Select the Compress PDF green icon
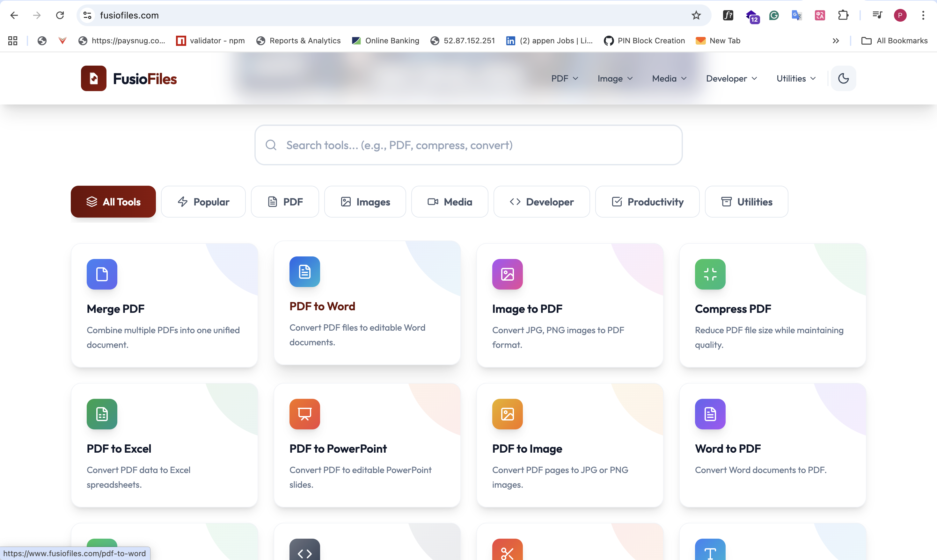Viewport: 937px width, 560px height. point(710,274)
